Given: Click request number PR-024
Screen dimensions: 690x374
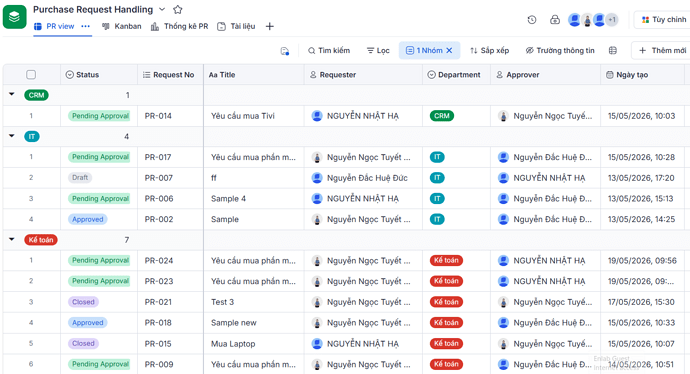Looking at the screenshot, I should [159, 260].
